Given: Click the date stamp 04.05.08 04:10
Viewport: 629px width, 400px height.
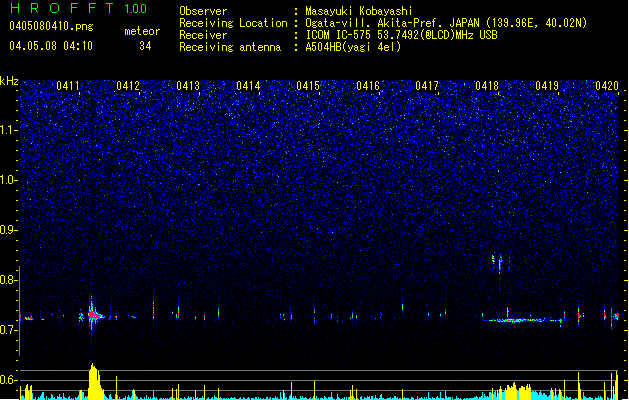Looking at the screenshot, I should tap(51, 46).
